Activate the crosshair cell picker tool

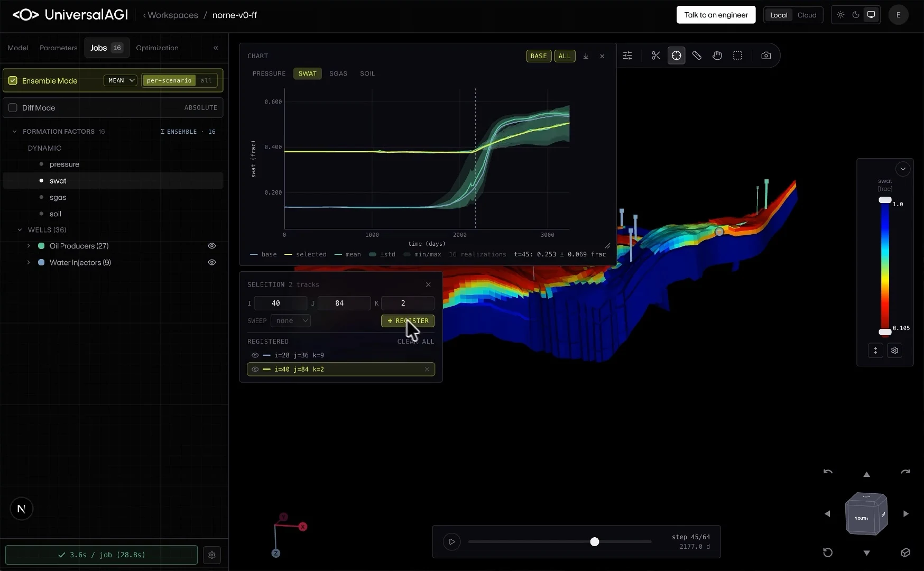(676, 56)
